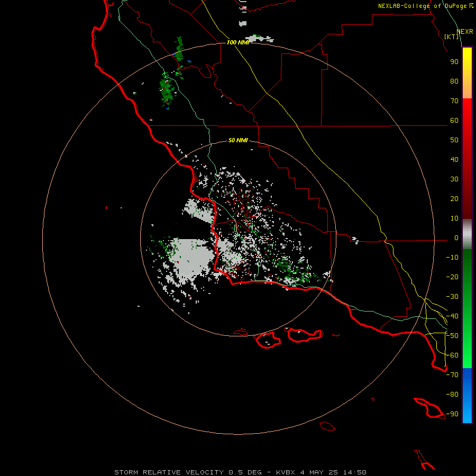Click the 40 value on the velocity scale
The width and height of the screenshot is (476, 476).
pyautogui.click(x=454, y=160)
